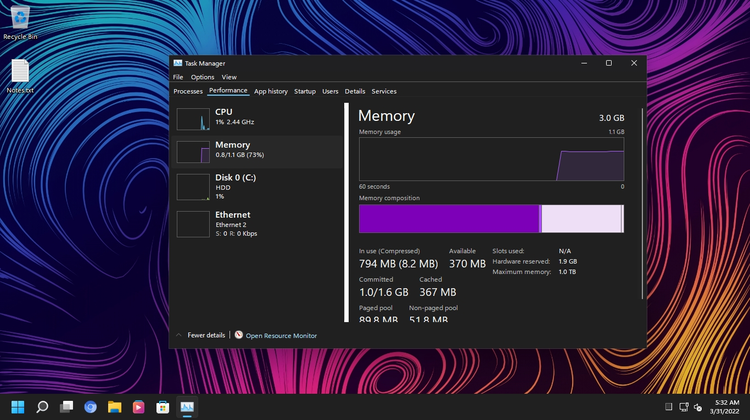This screenshot has height=420, width=750.
Task: Open Microsoft Store from the taskbar
Action: click(x=163, y=407)
